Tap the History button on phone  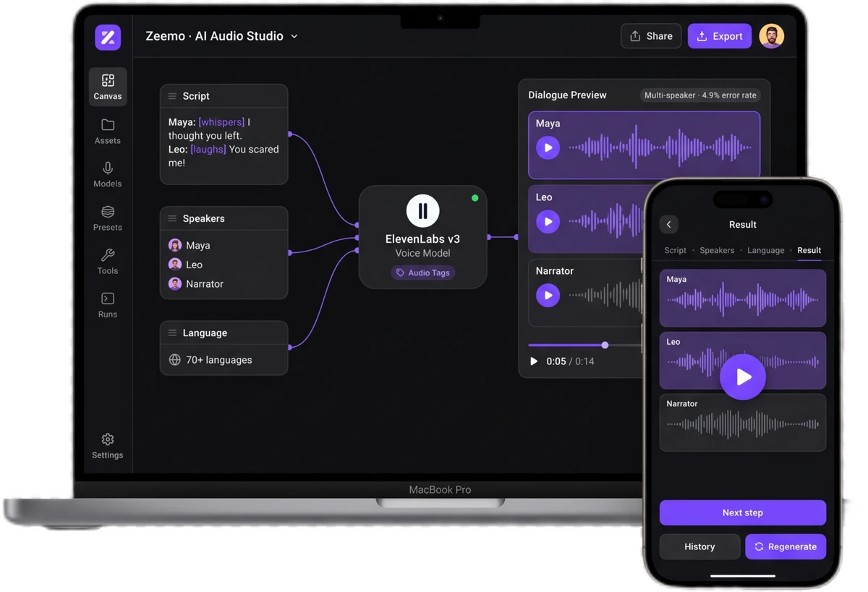[699, 546]
